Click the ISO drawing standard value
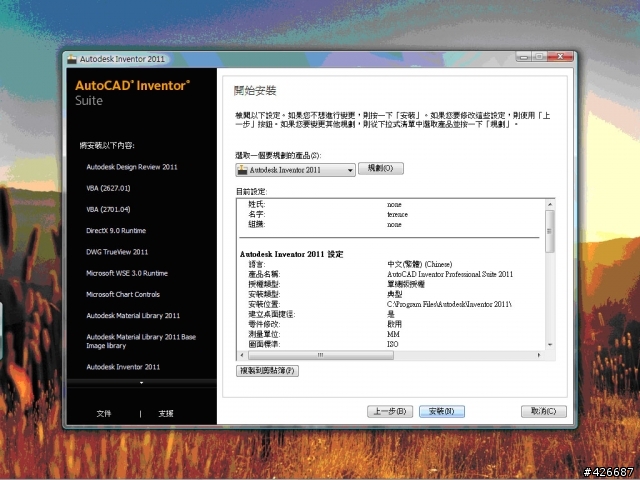Image resolution: width=640 pixels, height=480 pixels. click(392, 344)
